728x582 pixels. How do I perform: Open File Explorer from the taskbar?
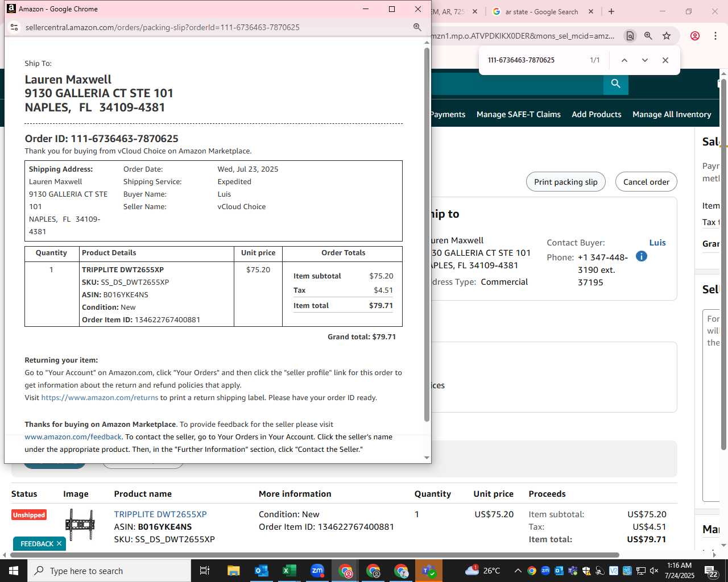click(x=233, y=571)
